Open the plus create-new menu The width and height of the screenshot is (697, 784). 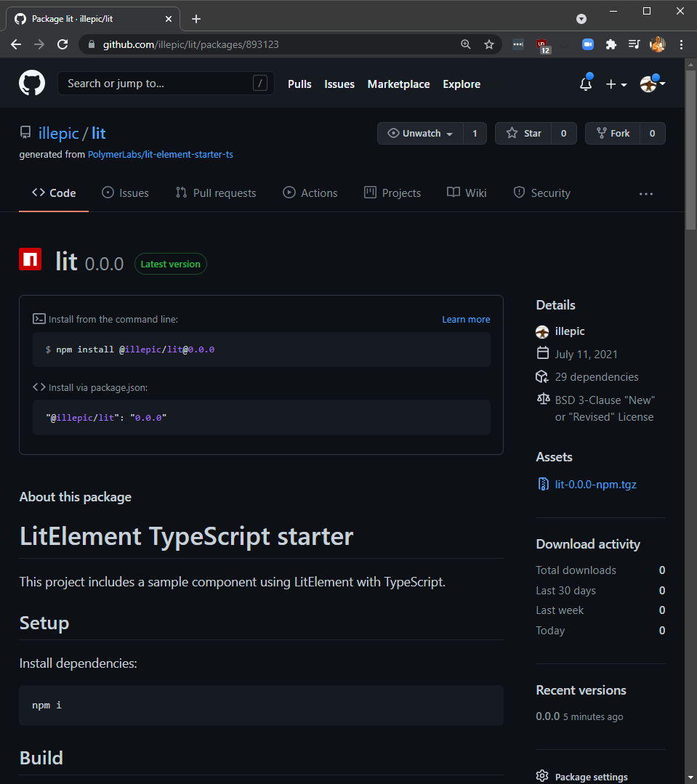tap(616, 84)
